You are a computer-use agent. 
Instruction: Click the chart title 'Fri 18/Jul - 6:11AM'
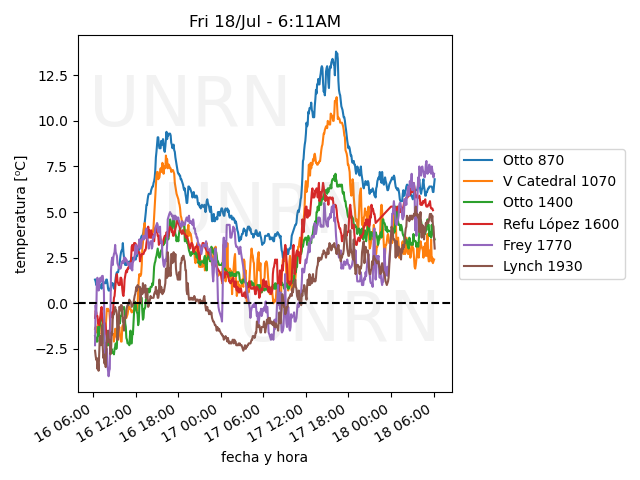pos(265,22)
